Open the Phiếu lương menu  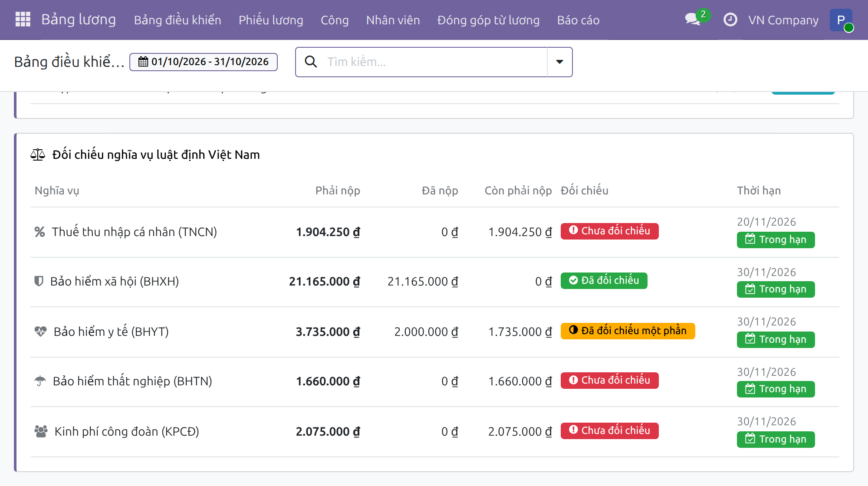tap(271, 20)
